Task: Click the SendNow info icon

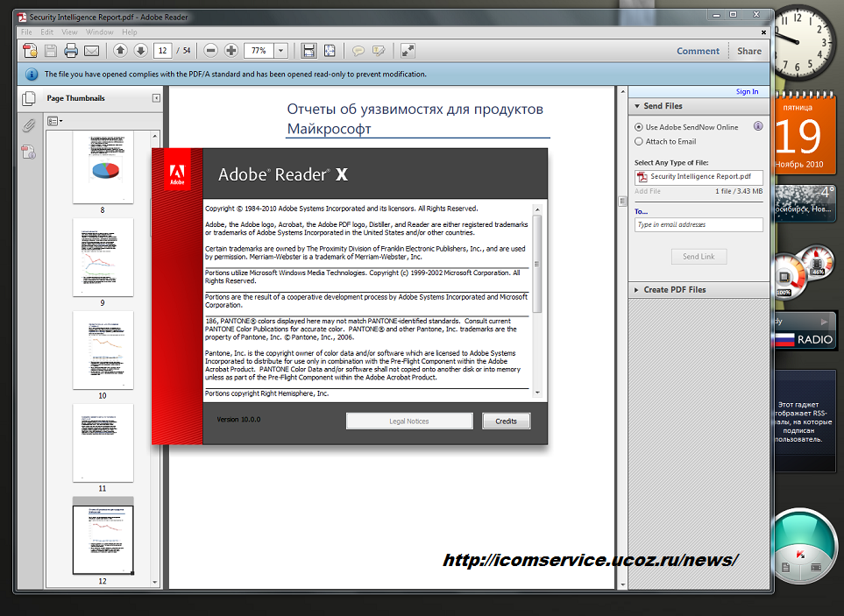Action: click(758, 126)
